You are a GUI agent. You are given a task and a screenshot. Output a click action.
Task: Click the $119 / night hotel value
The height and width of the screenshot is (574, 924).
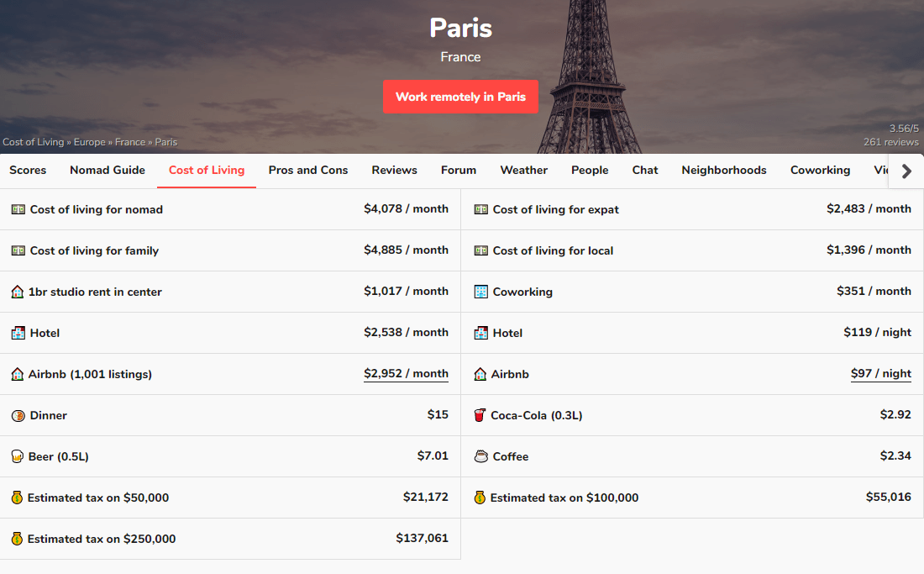pyautogui.click(x=878, y=332)
